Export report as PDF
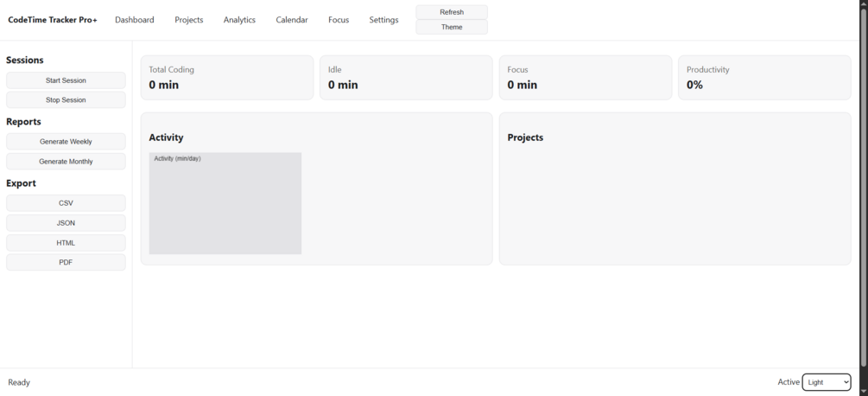Image resolution: width=868 pixels, height=396 pixels. point(66,263)
